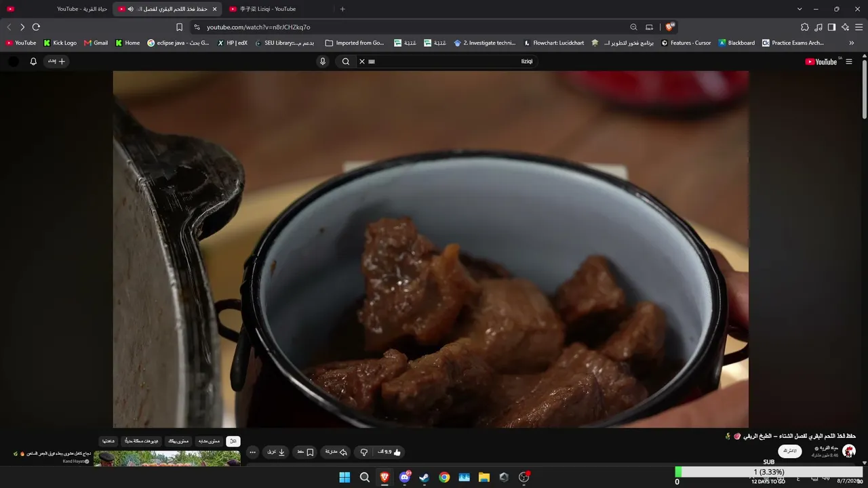
Task: Open the channel avatar next to subscribe
Action: coord(849,451)
